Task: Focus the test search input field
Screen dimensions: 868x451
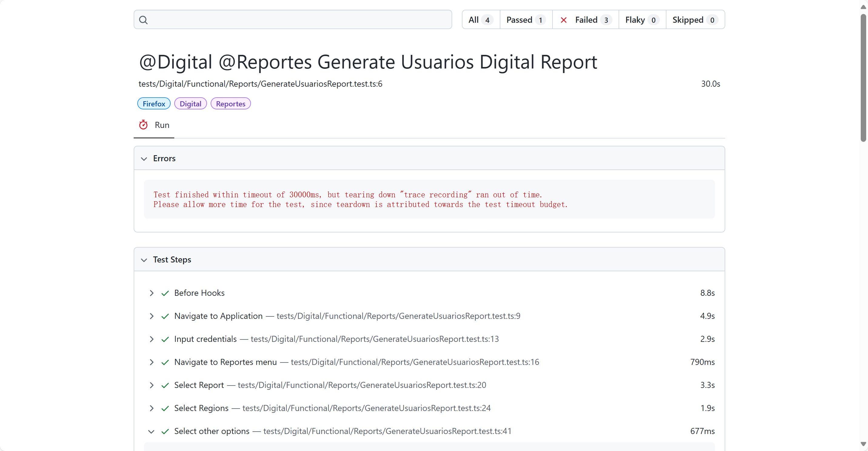Action: pyautogui.click(x=293, y=20)
